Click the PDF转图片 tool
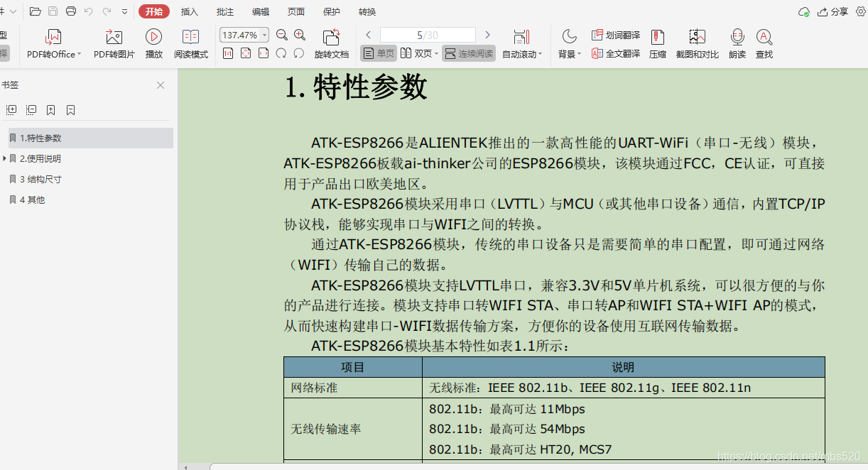 pyautogui.click(x=114, y=45)
